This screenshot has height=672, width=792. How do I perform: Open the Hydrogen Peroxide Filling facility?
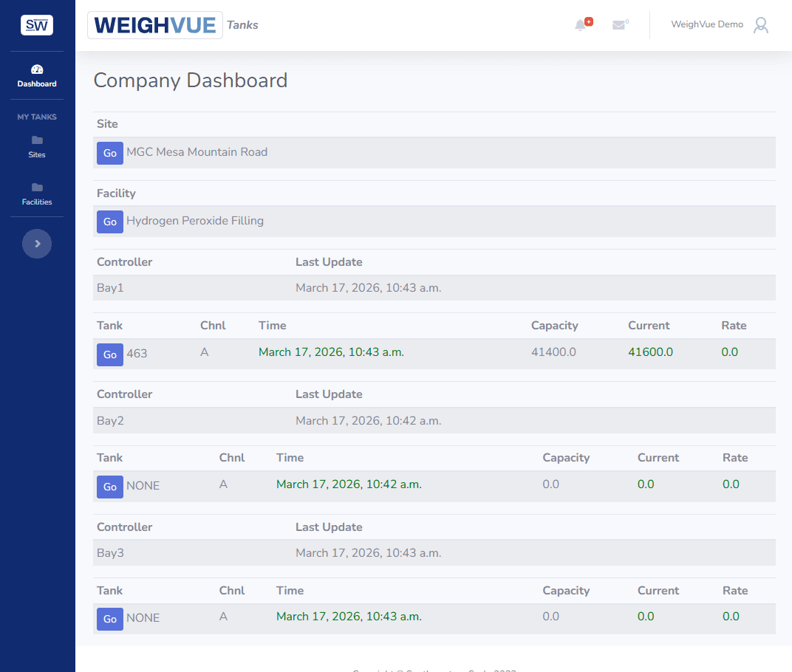point(109,222)
